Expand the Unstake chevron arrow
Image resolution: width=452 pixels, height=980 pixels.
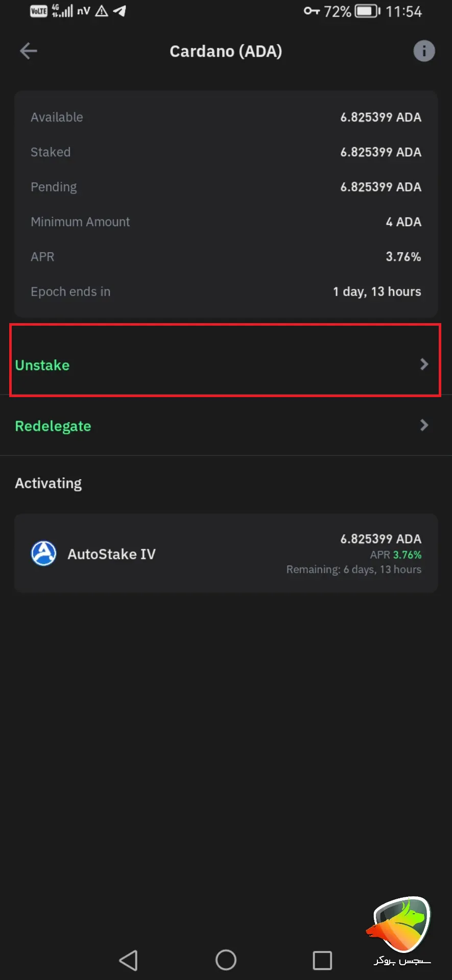423,364
